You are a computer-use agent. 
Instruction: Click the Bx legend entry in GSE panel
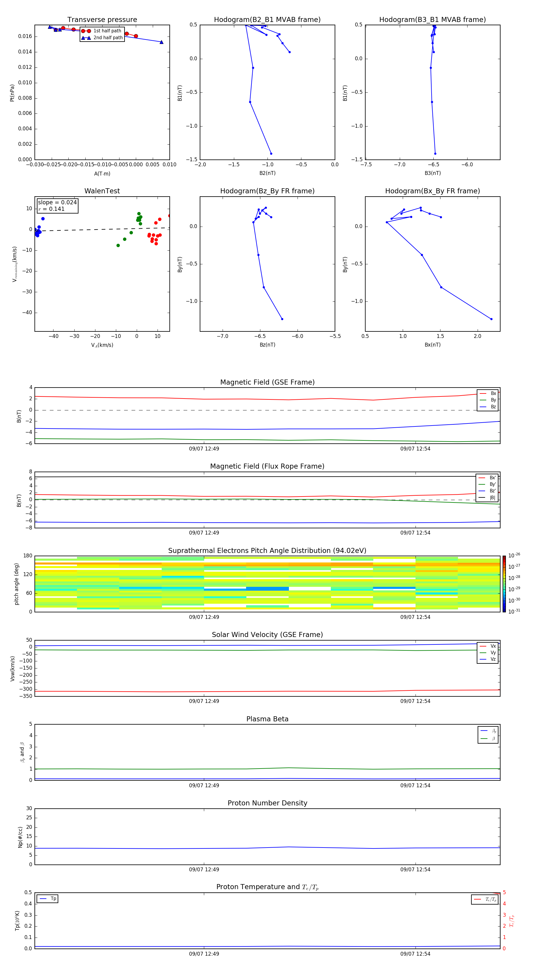pyautogui.click(x=488, y=393)
